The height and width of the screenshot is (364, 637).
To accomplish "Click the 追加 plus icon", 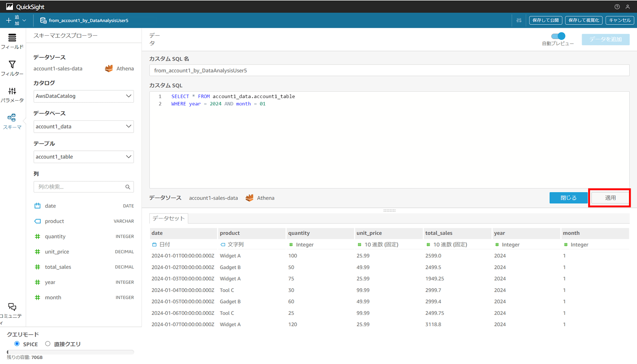I will (9, 20).
